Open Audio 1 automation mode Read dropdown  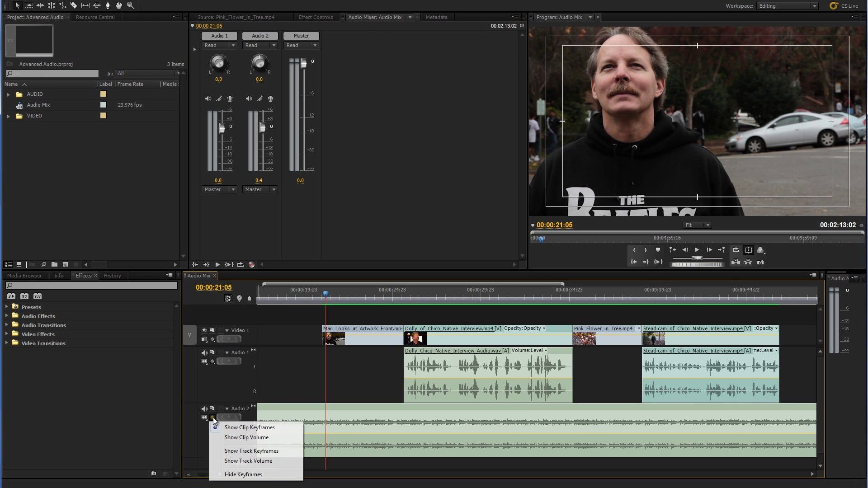click(x=219, y=45)
